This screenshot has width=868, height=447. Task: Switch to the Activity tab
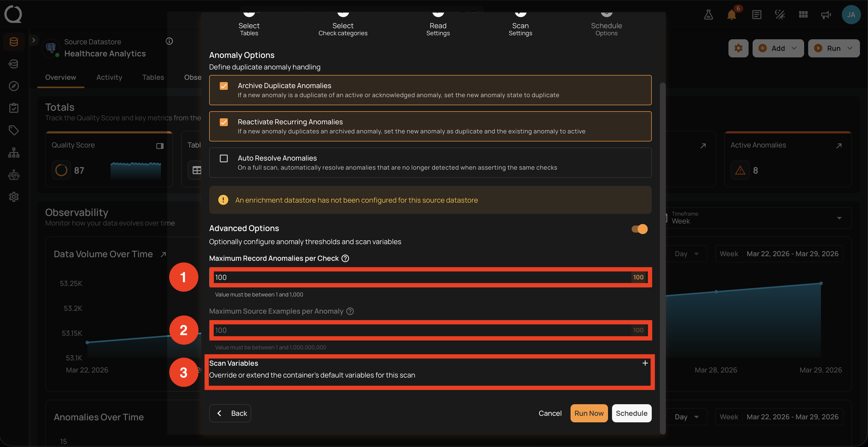tap(109, 78)
